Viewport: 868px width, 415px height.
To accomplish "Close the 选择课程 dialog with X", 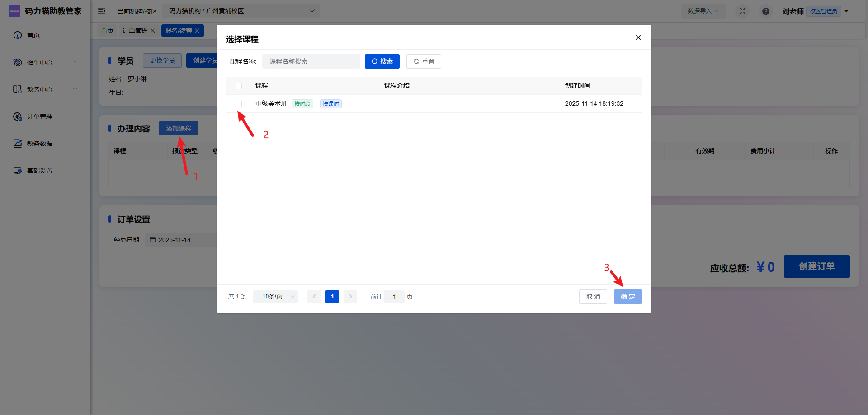I will pyautogui.click(x=638, y=37).
